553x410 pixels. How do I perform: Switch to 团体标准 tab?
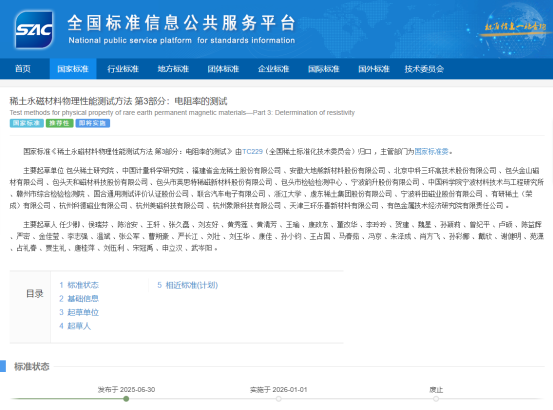(x=223, y=69)
